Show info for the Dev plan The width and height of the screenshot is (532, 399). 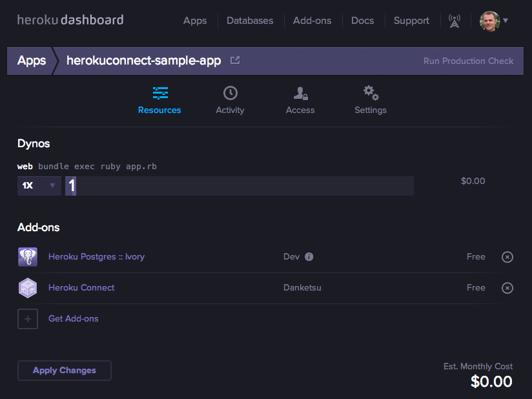tap(309, 257)
